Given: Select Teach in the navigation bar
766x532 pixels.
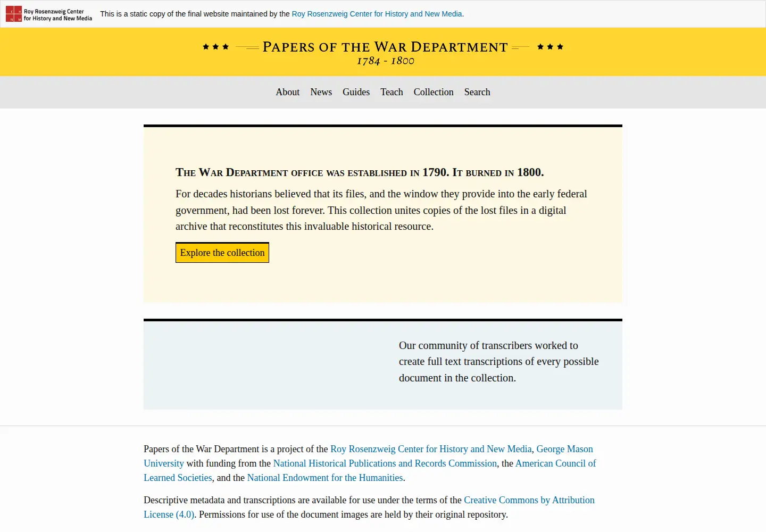Looking at the screenshot, I should 392,92.
